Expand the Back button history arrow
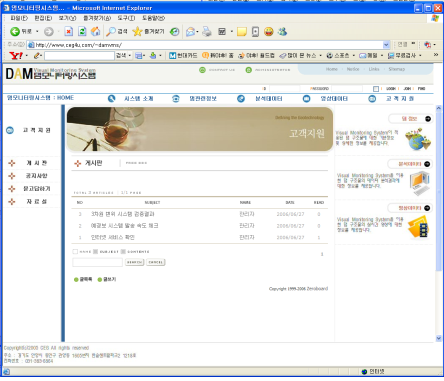The height and width of the screenshot is (381, 444). click(x=37, y=32)
